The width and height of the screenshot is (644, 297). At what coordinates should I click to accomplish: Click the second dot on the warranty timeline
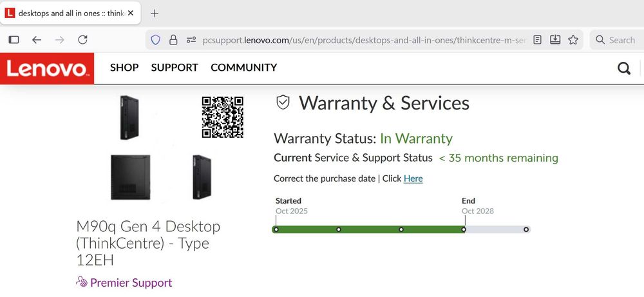tap(339, 229)
